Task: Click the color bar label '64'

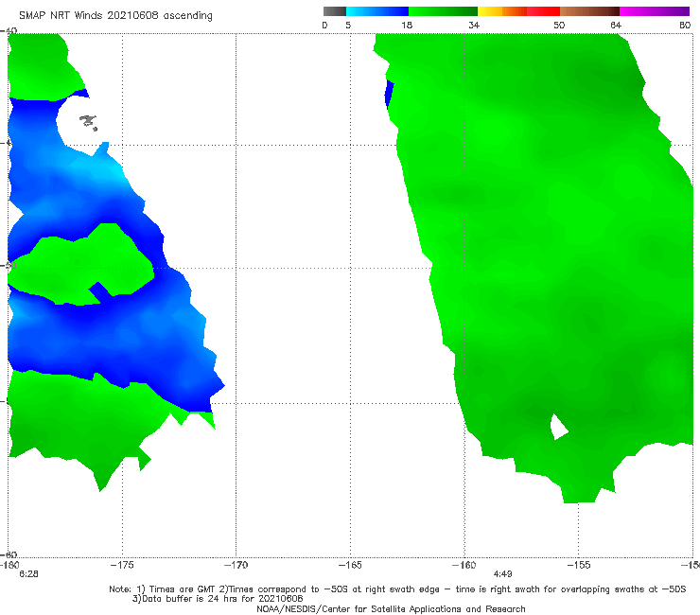Action: pyautogui.click(x=616, y=25)
